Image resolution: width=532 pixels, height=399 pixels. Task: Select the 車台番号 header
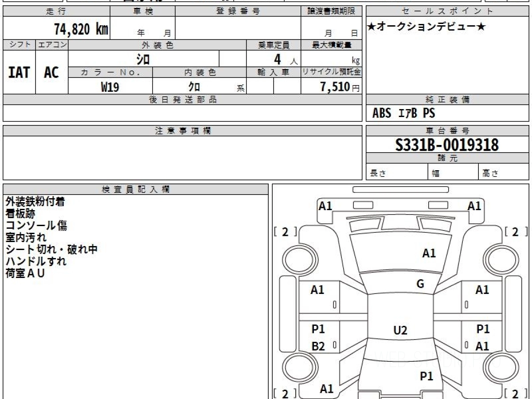(x=448, y=131)
